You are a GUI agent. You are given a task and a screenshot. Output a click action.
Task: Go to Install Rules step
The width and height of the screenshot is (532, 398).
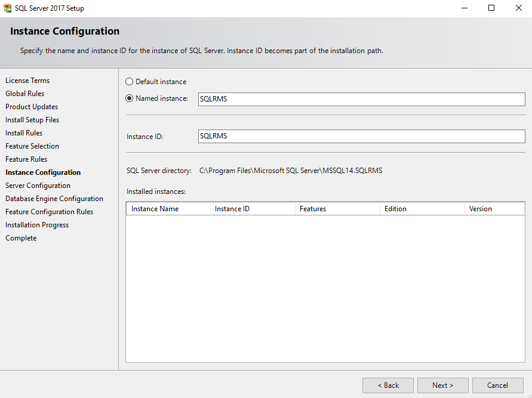point(24,133)
